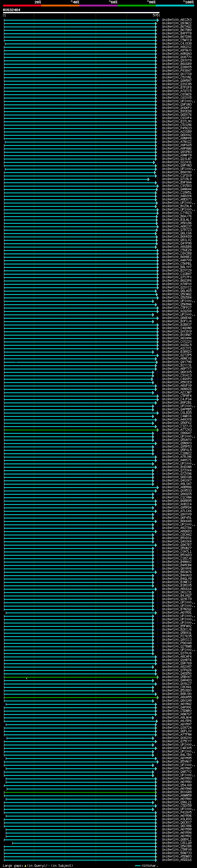Click the 505 end position label
This screenshot has height=868, width=197.
155,15
